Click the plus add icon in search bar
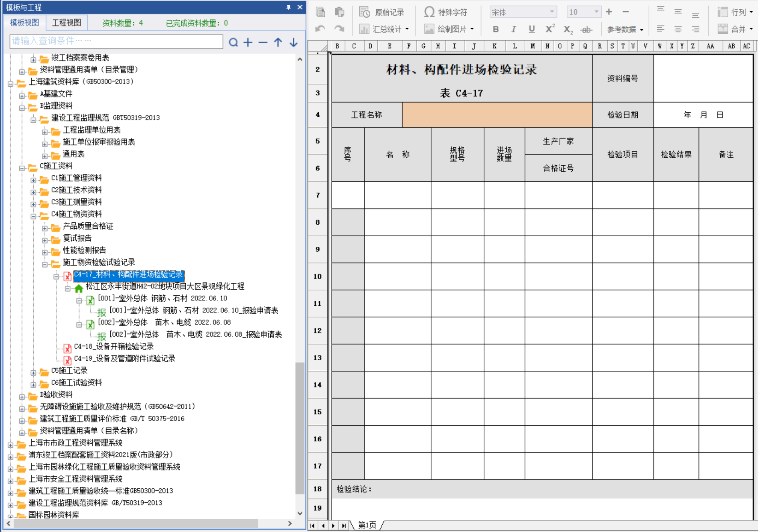Image resolution: width=758 pixels, height=532 pixels. coord(248,42)
